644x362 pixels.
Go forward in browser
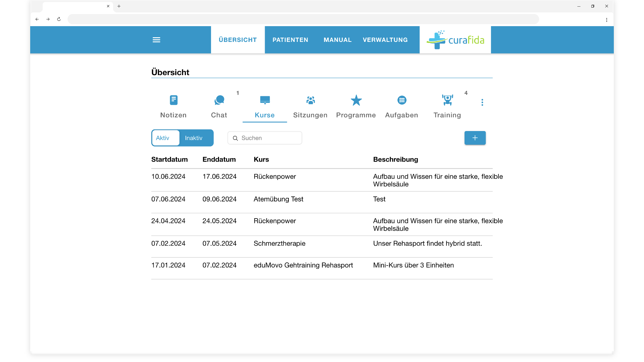tap(48, 19)
